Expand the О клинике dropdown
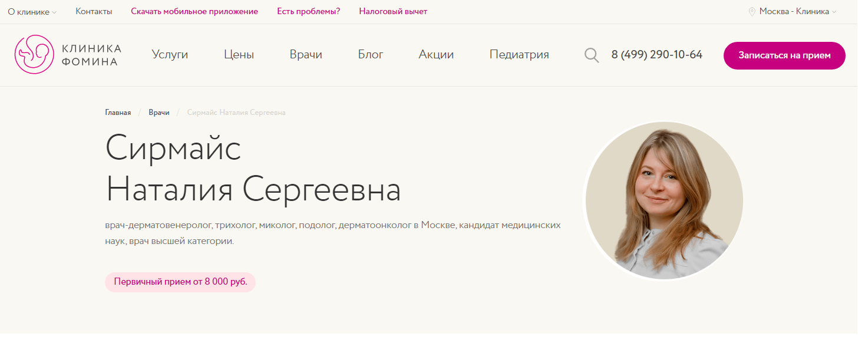868x356 pixels. point(32,12)
